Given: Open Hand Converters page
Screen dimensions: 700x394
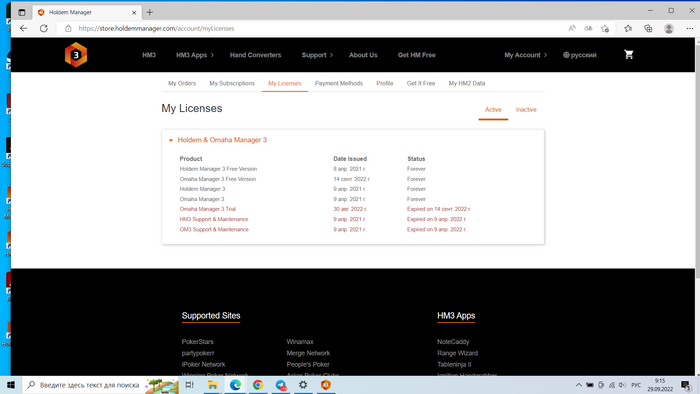Looking at the screenshot, I should pos(255,55).
